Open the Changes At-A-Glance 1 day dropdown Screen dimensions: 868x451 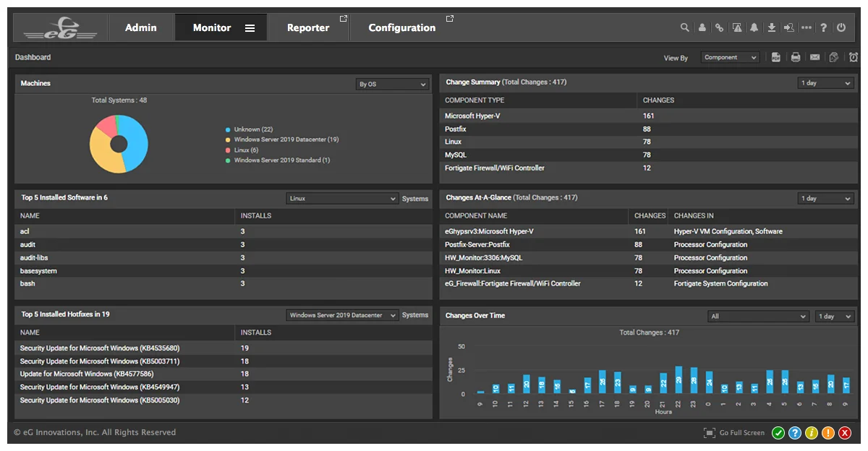[826, 199]
